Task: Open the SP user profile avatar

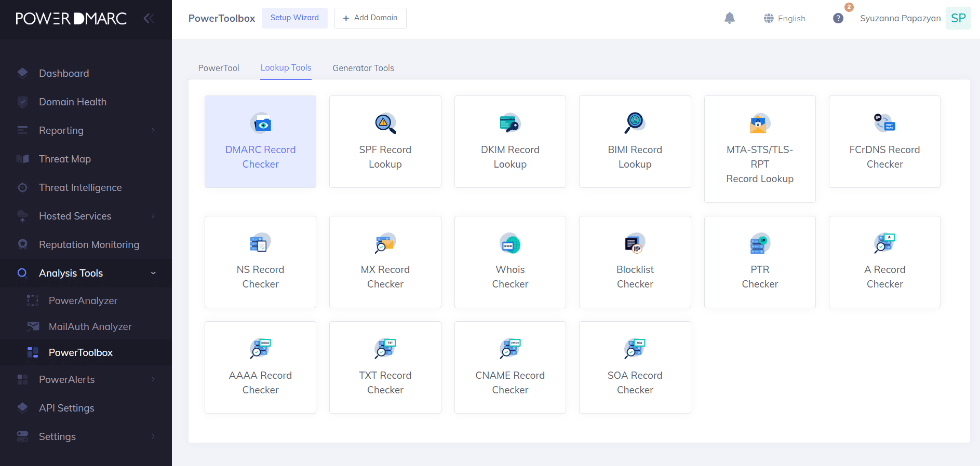Action: [x=958, y=18]
